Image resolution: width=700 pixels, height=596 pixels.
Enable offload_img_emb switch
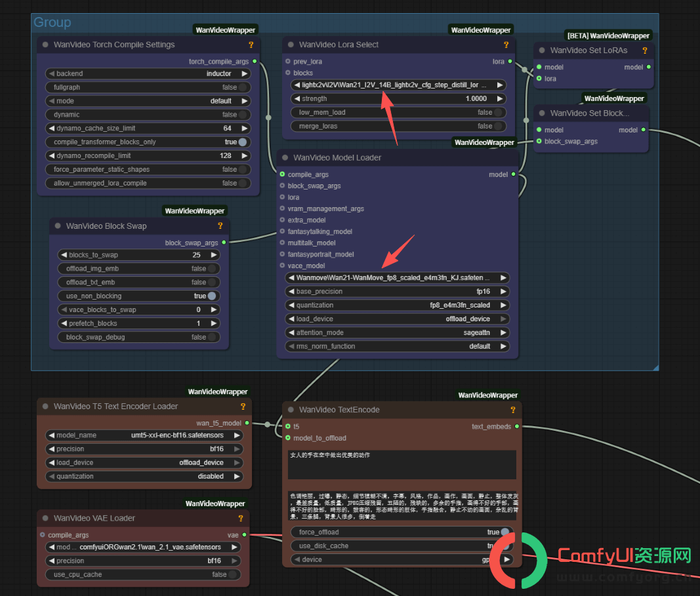[139, 269]
